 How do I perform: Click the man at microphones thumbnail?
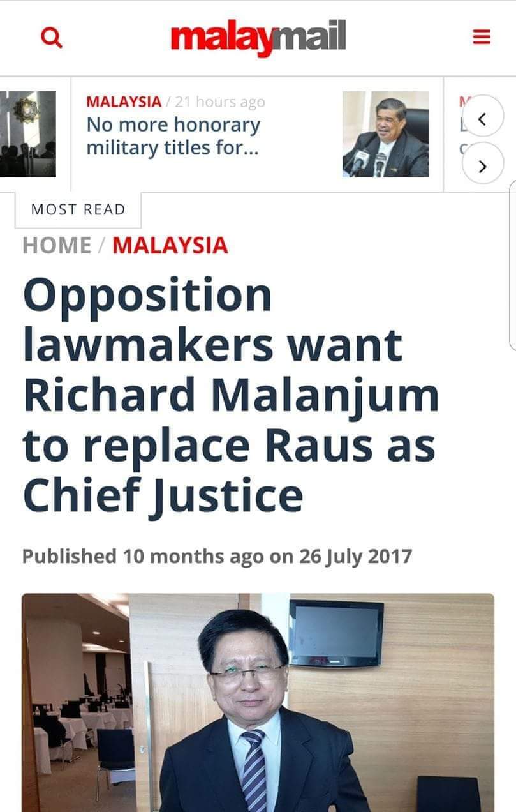[x=385, y=134]
